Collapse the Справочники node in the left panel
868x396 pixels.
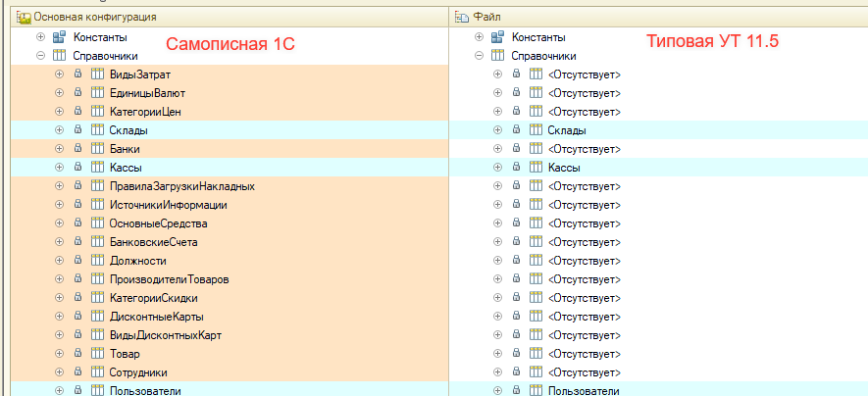coord(40,56)
